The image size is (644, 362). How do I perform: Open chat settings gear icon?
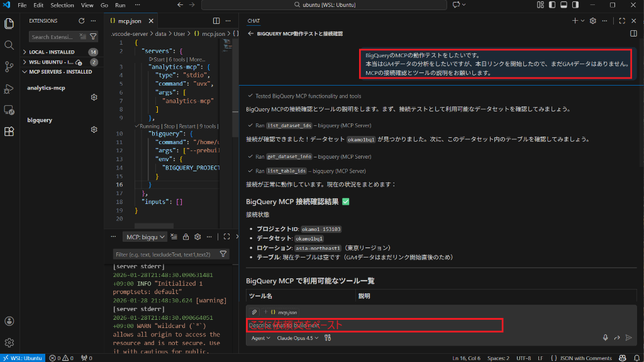click(592, 21)
